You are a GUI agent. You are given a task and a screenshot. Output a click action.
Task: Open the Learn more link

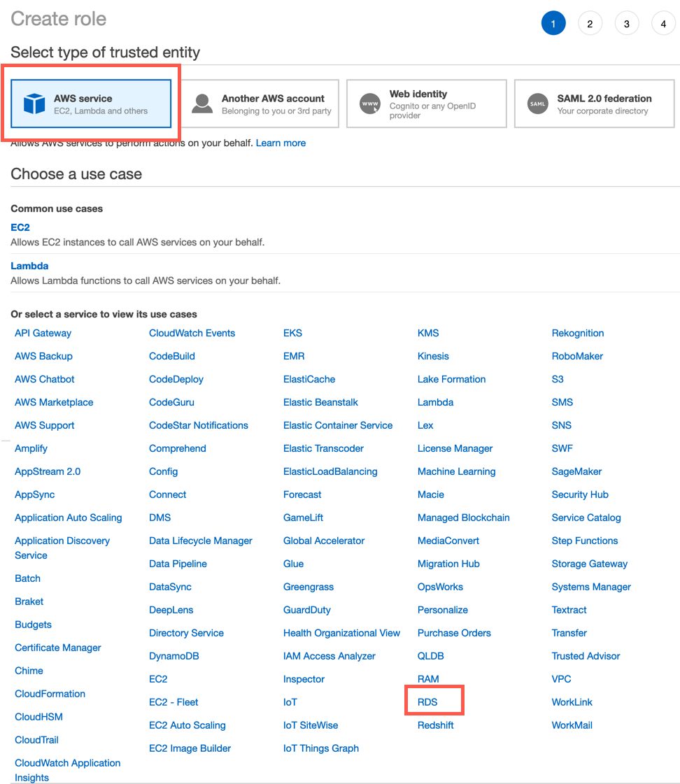281,143
